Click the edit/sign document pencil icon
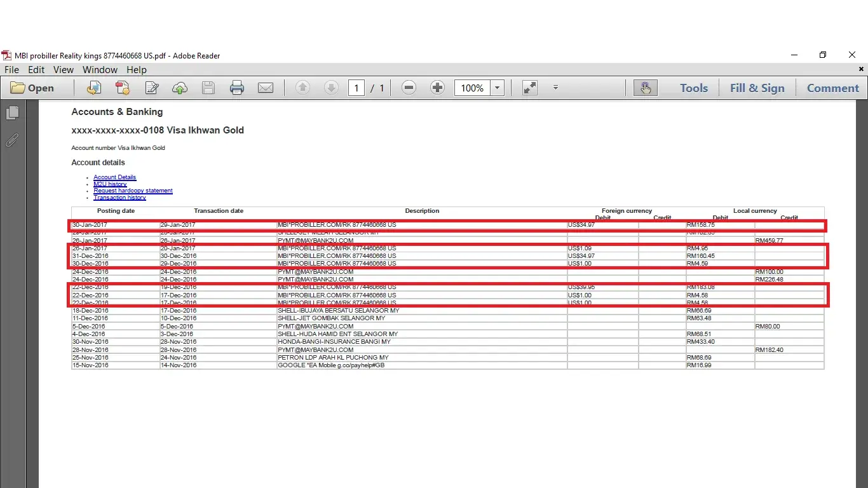868x488 pixels. click(x=151, y=88)
